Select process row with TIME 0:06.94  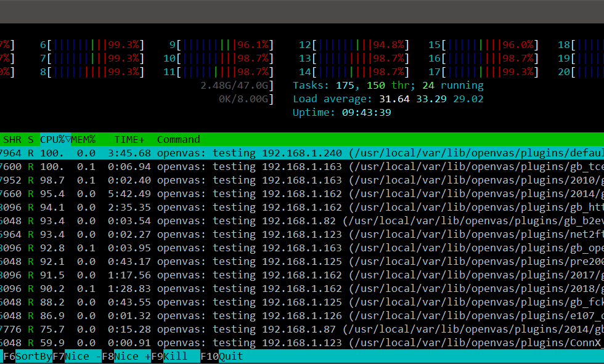click(x=302, y=167)
